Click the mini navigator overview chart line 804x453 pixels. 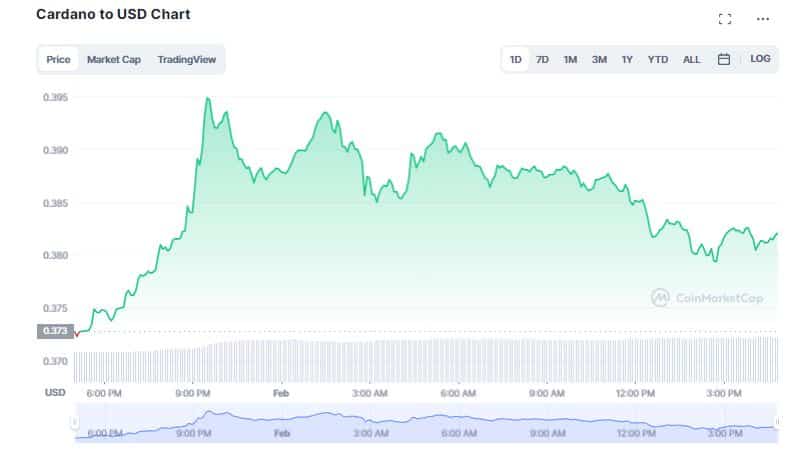tap(426, 422)
